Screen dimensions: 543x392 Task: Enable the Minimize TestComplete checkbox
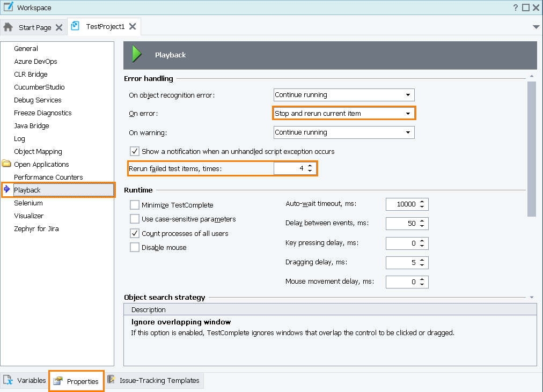coord(135,204)
